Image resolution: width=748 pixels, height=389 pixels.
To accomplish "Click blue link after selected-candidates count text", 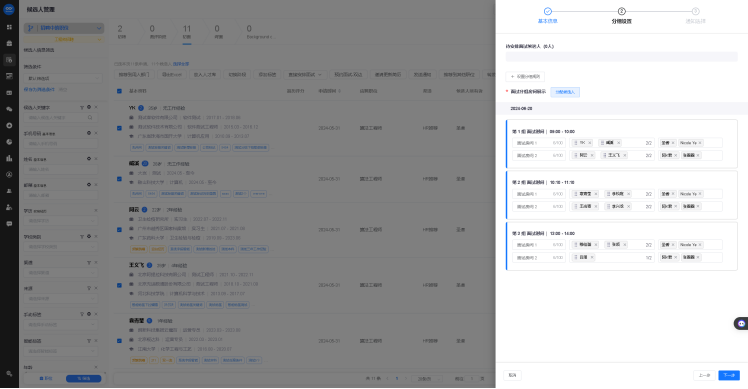I will [181, 64].
